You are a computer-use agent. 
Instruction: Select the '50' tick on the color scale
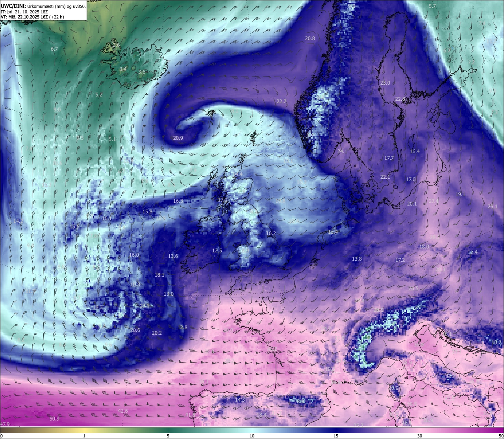tap(501, 436)
